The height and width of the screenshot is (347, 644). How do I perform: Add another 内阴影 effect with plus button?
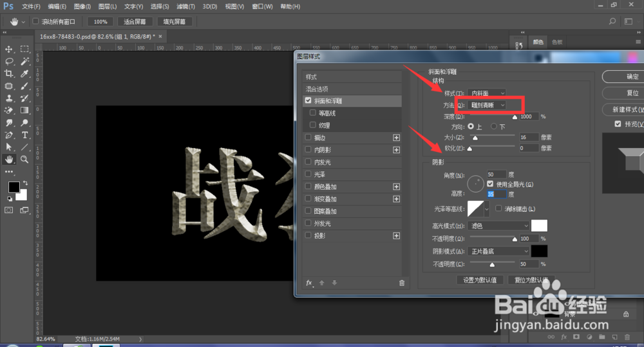(x=396, y=150)
